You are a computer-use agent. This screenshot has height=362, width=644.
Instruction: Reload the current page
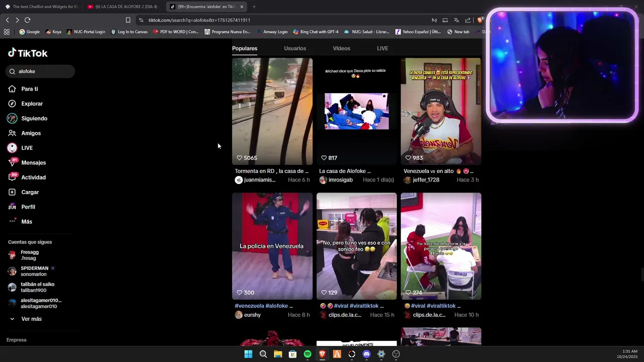coord(27,20)
